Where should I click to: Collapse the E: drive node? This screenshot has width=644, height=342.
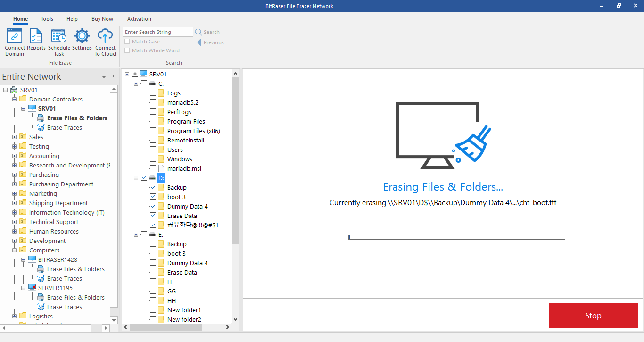tap(136, 234)
